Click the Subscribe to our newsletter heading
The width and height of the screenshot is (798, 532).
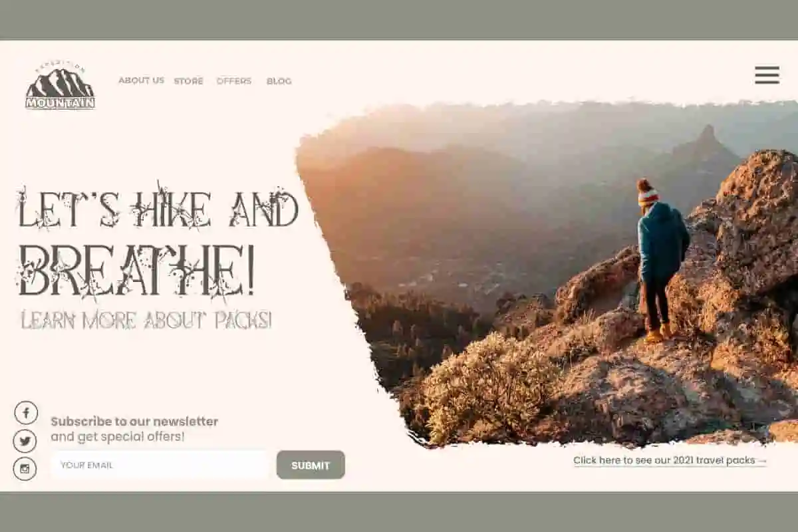click(134, 422)
